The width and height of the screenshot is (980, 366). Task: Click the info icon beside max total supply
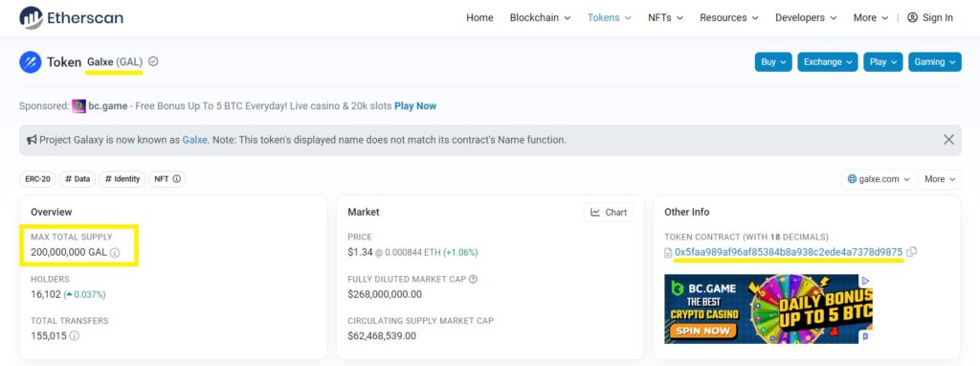pyautogui.click(x=115, y=253)
